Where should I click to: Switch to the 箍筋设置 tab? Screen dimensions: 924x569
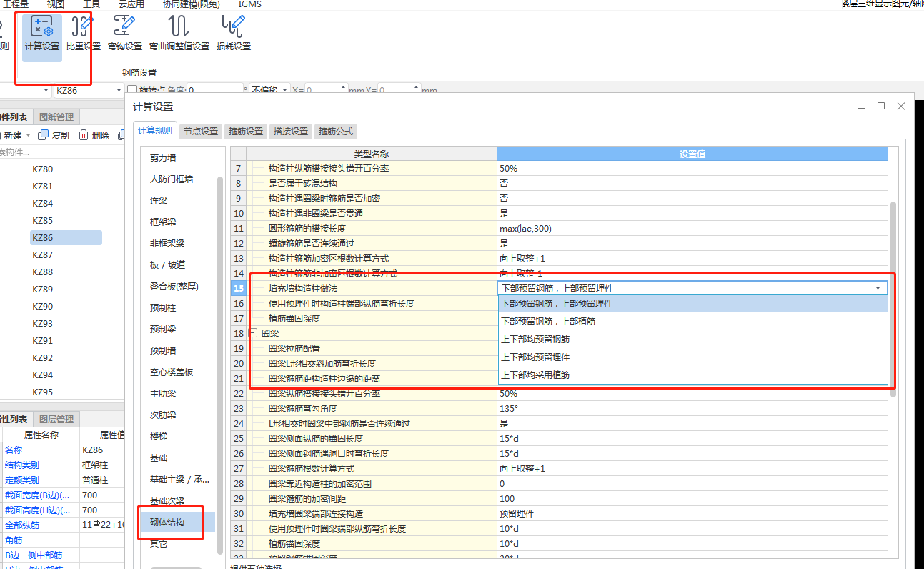pos(246,132)
